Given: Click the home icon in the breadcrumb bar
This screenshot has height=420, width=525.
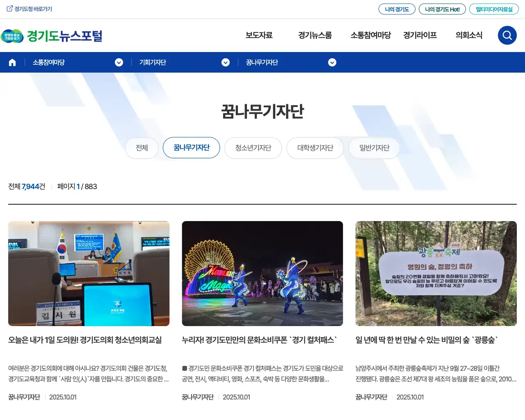Looking at the screenshot, I should point(12,62).
